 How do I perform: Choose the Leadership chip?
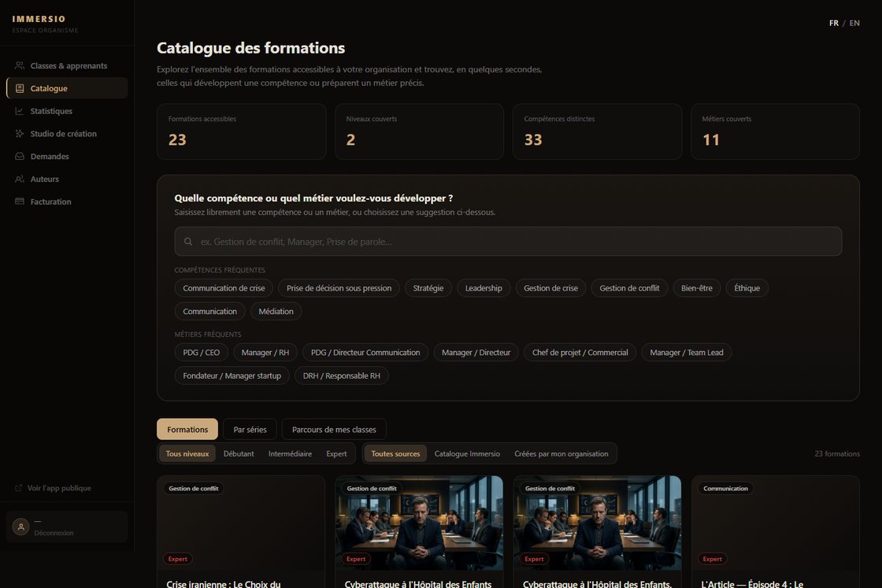click(484, 288)
